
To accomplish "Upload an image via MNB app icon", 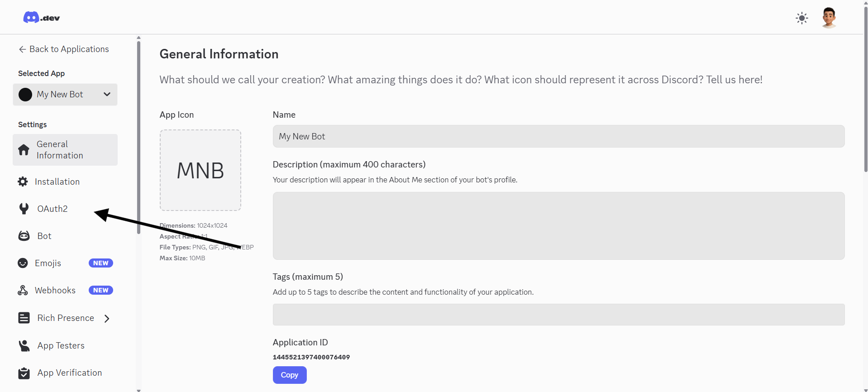I will 200,170.
